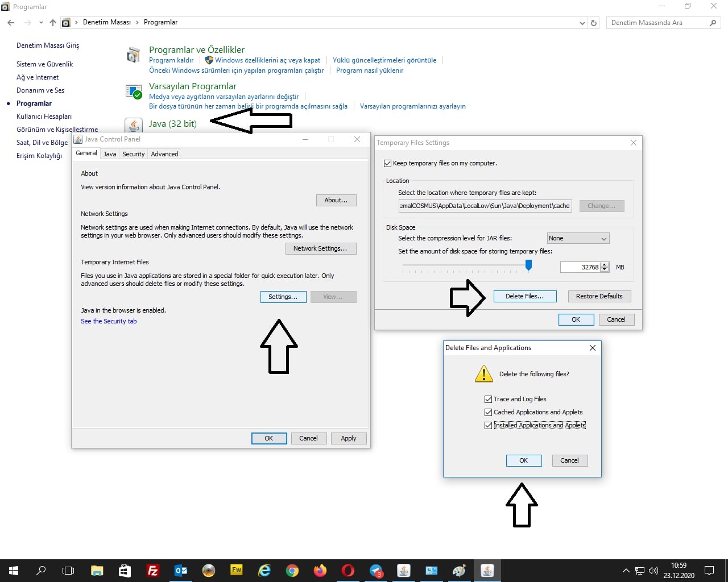Open volume control tray icon

pos(653,571)
